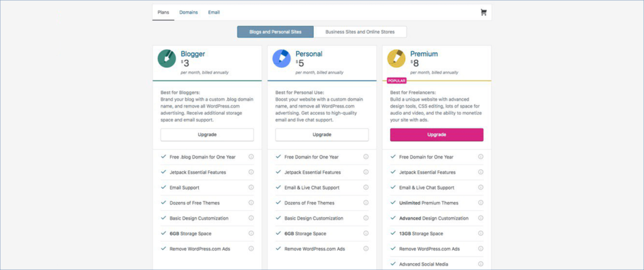Click the pink Premium Upgrade button

[436, 135]
